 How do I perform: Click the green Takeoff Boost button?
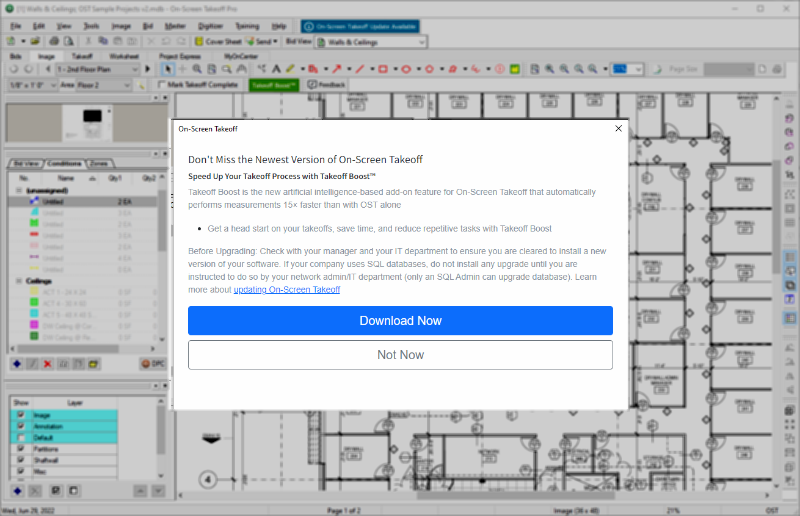tap(273, 85)
